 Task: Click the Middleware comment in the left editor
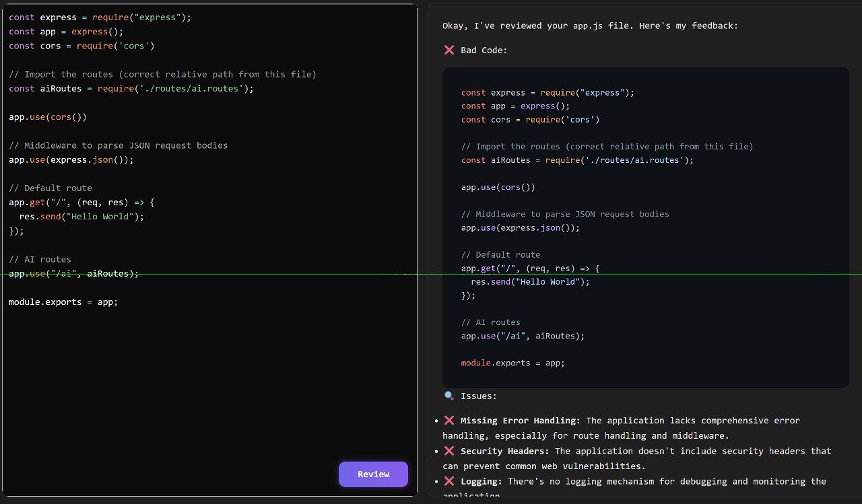(119, 145)
